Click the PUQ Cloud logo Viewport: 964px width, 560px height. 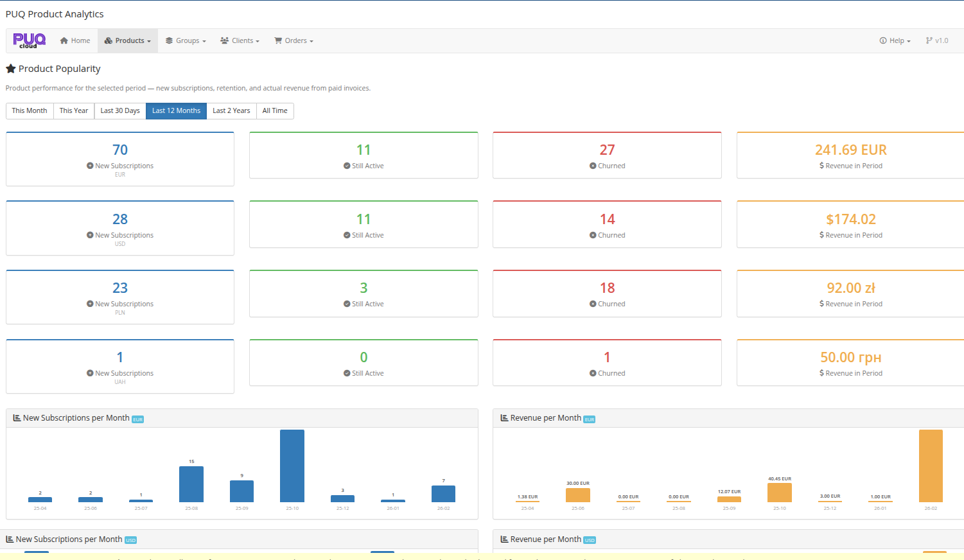point(29,40)
